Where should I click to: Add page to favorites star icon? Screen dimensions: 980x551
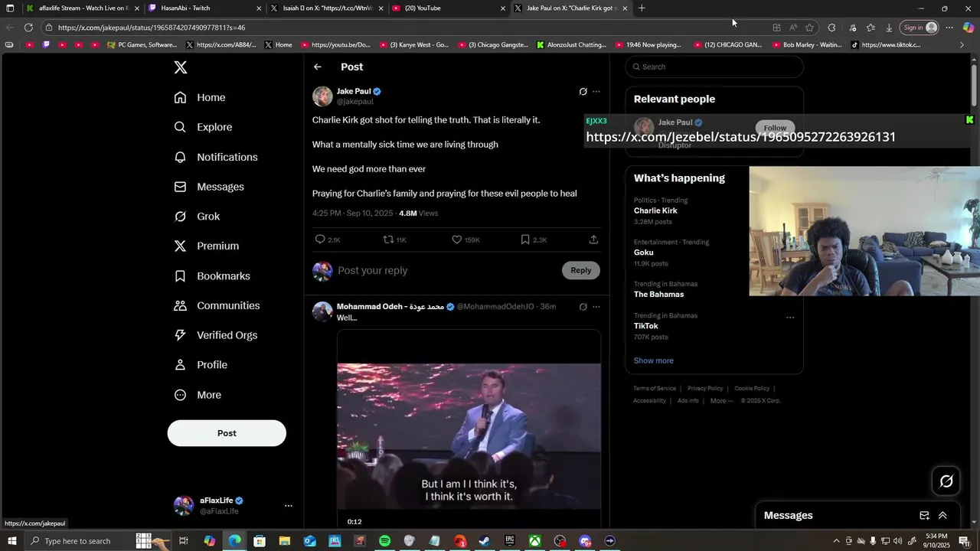click(x=809, y=28)
